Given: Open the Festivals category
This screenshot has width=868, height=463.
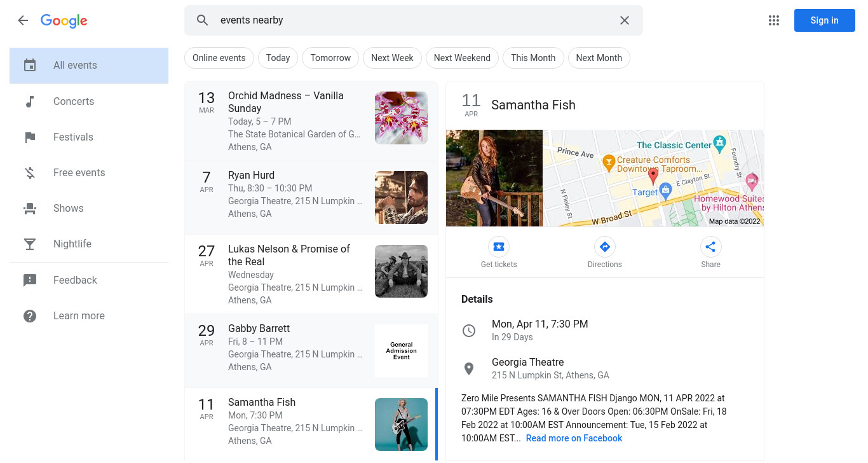Looking at the screenshot, I should pyautogui.click(x=89, y=137).
